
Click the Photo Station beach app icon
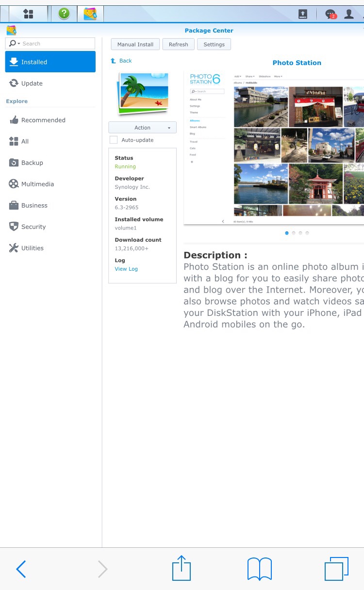pyautogui.click(x=143, y=93)
